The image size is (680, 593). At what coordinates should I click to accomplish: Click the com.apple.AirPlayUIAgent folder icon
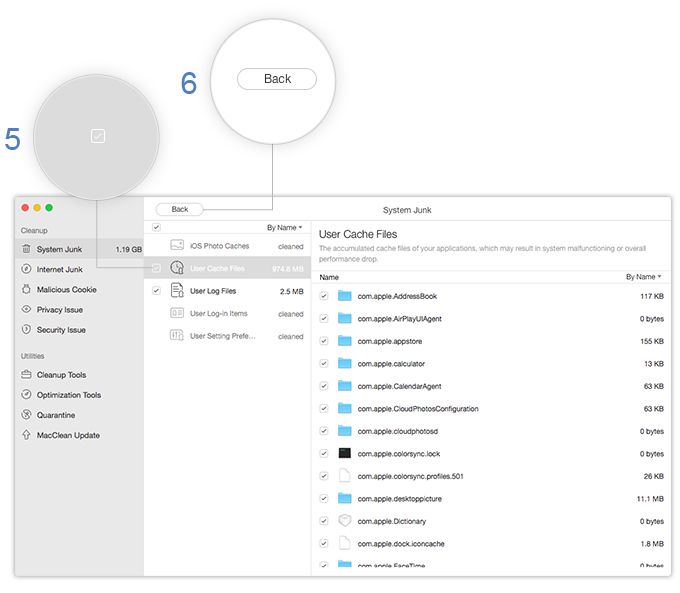coord(345,318)
